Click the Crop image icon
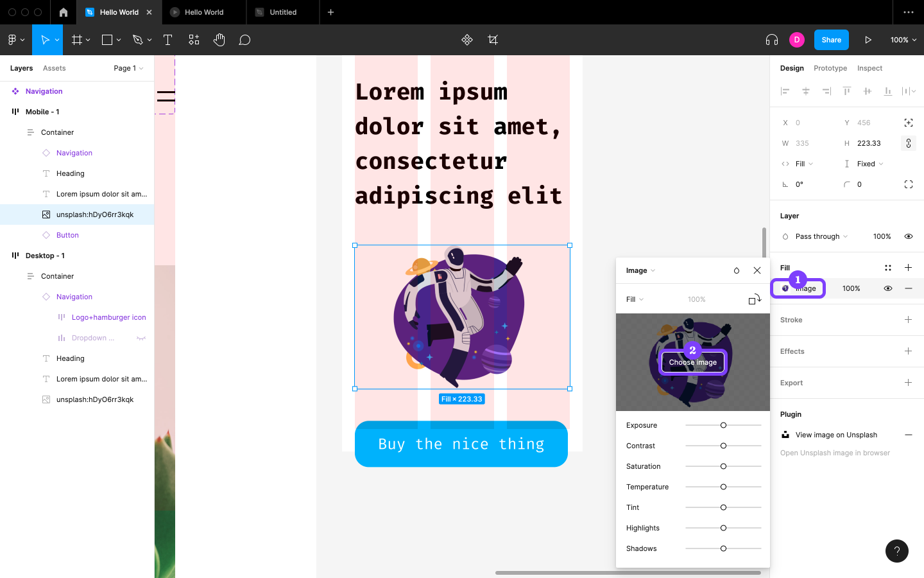The image size is (924, 578). click(x=493, y=40)
